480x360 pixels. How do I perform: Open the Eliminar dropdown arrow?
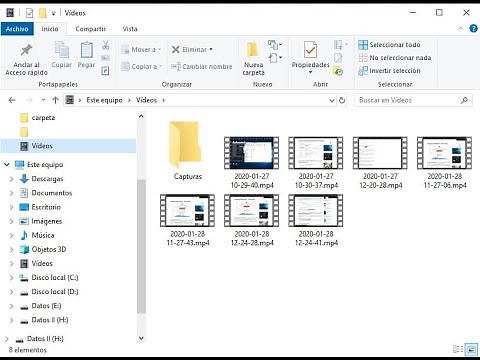pos(211,49)
